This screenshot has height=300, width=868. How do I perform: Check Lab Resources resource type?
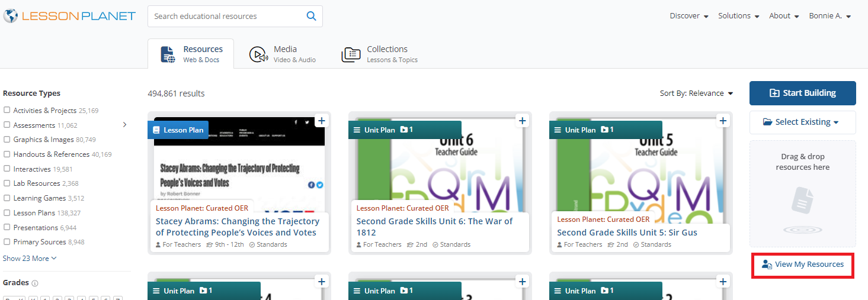click(7, 183)
